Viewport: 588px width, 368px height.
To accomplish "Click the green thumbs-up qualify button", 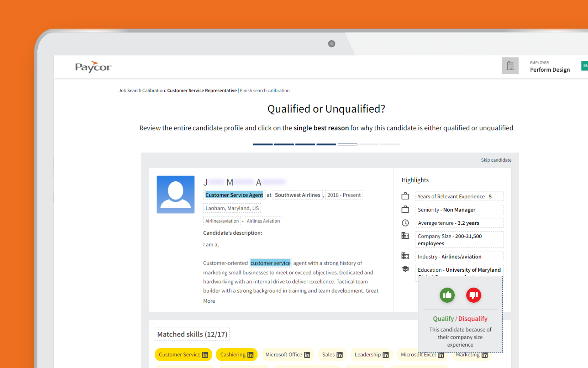I will pyautogui.click(x=447, y=295).
